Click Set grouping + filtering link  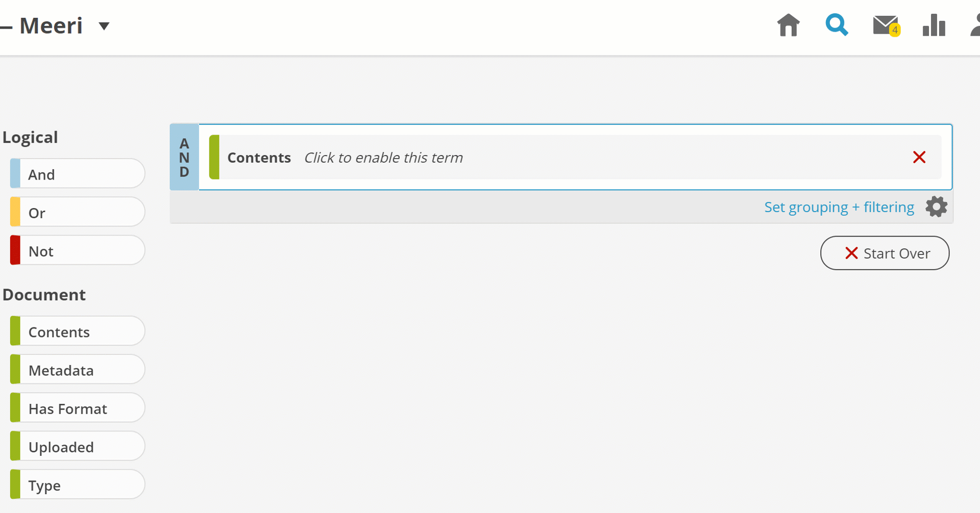point(839,207)
